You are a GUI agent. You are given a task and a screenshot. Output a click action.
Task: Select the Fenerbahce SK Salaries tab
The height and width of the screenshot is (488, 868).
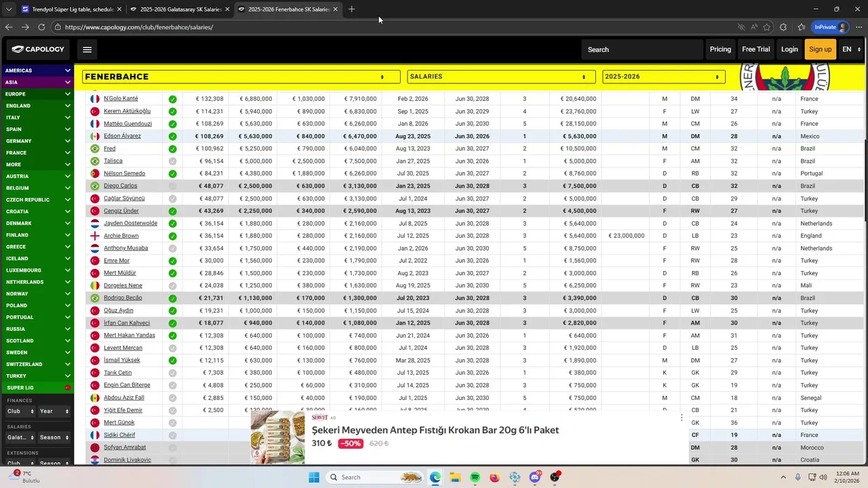coord(288,9)
